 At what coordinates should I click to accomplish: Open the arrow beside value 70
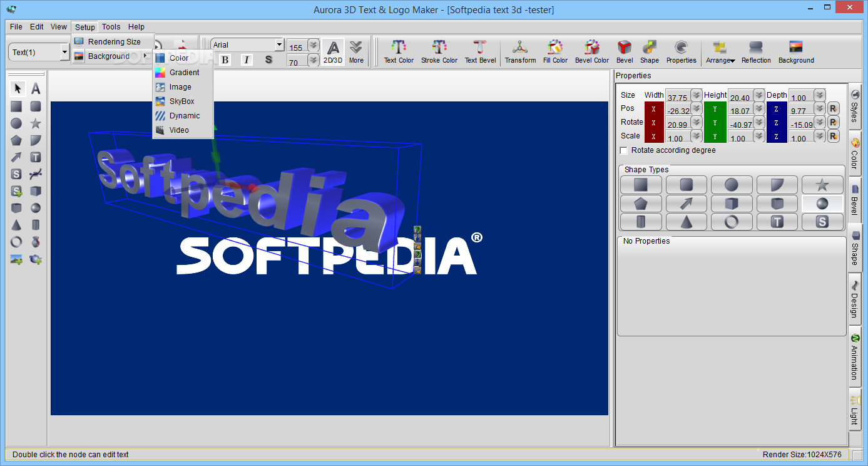[x=313, y=60]
